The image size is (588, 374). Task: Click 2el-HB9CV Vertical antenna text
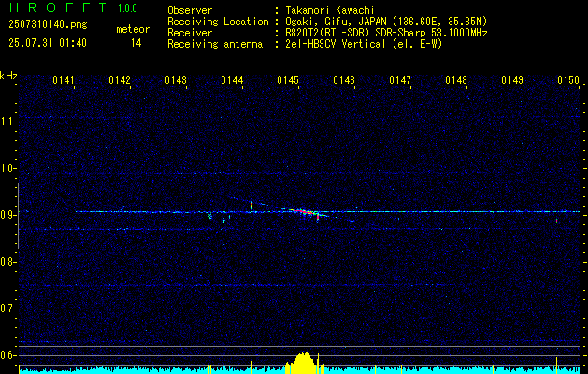364,44
